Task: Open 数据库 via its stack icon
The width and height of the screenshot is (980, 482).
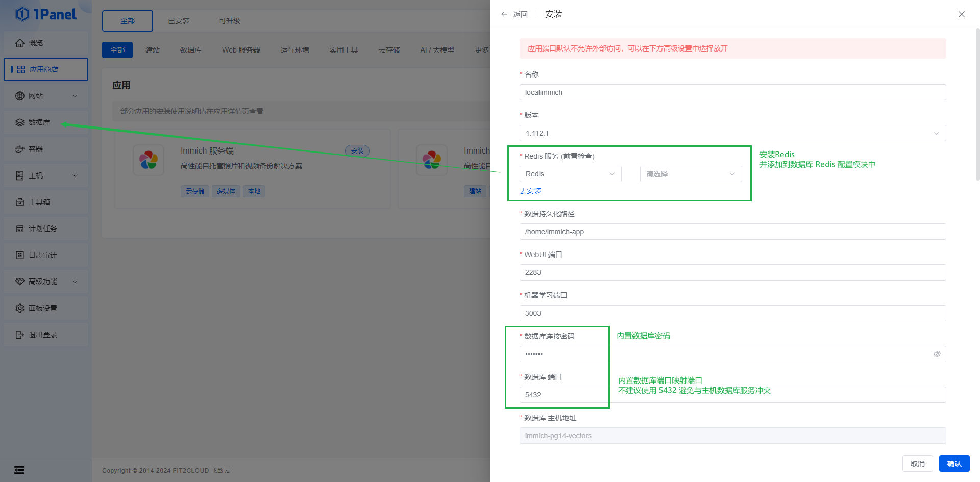Action: (x=20, y=122)
